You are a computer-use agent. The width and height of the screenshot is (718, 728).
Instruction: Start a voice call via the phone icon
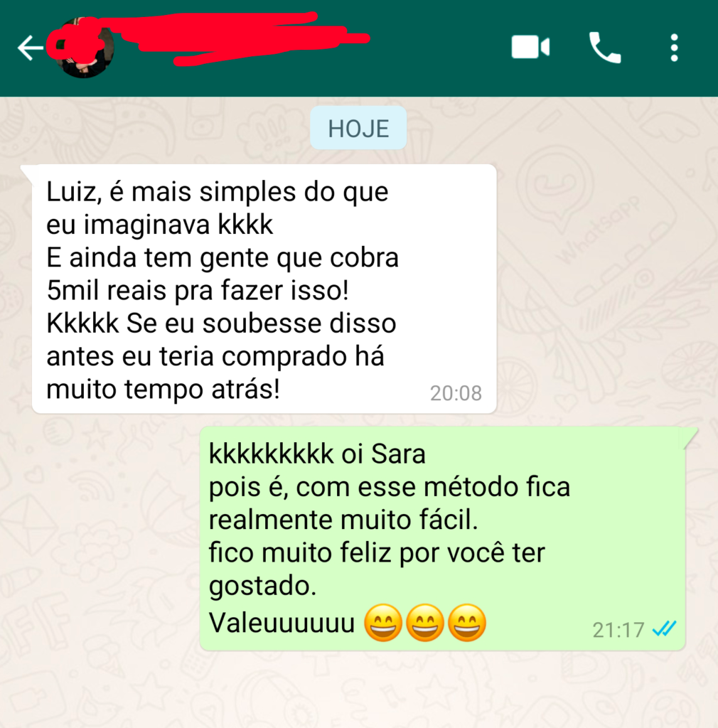click(605, 48)
